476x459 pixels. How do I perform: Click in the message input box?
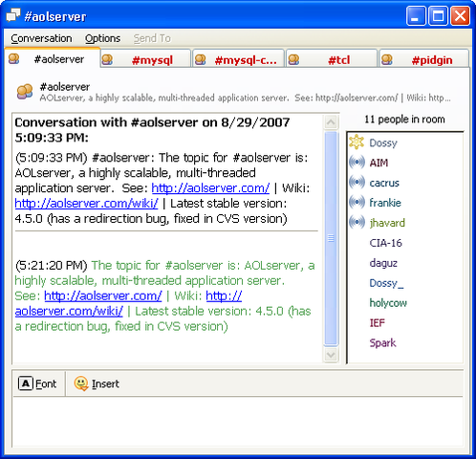238,421
